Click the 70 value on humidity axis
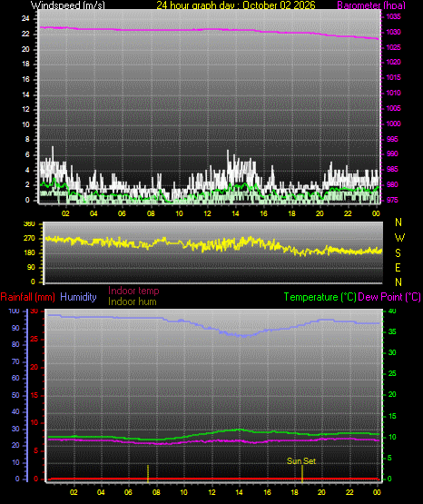The image size is (423, 504). [15, 362]
